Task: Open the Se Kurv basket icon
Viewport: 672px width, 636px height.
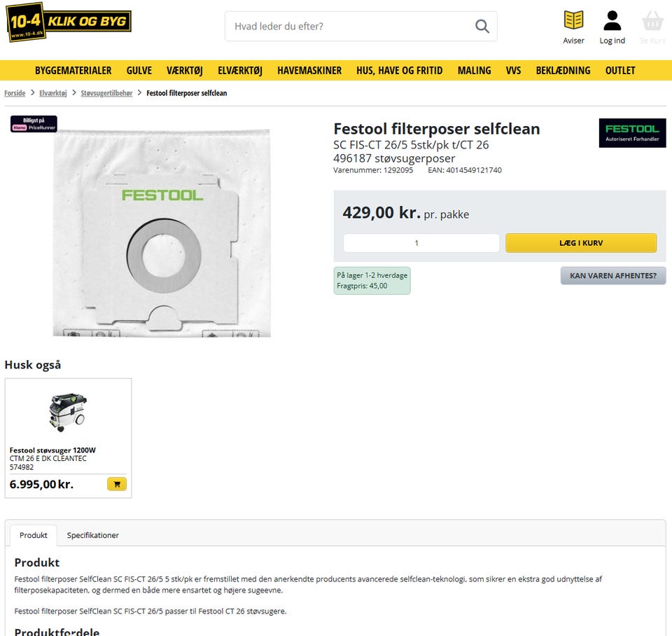Action: 652,20
